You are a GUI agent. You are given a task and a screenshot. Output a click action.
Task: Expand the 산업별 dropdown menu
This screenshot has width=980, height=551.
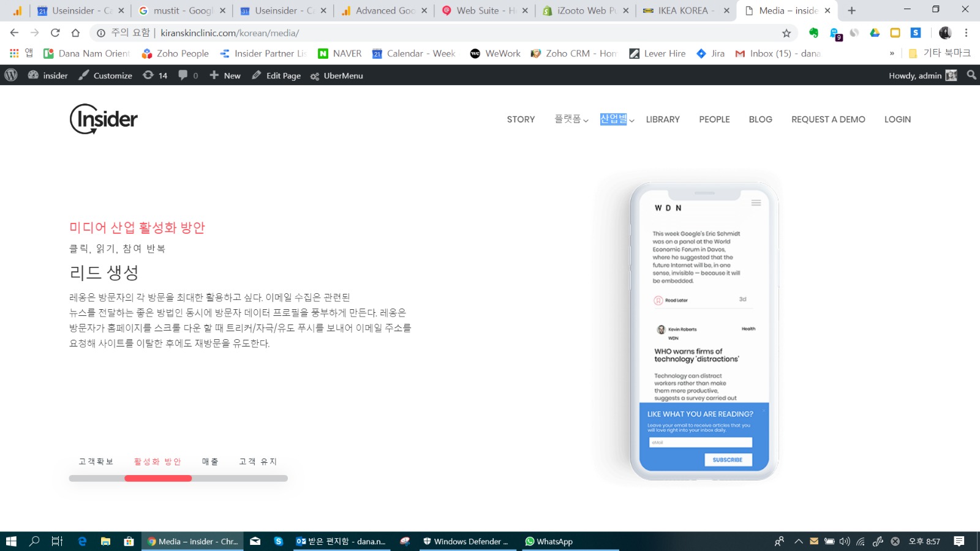[616, 119]
